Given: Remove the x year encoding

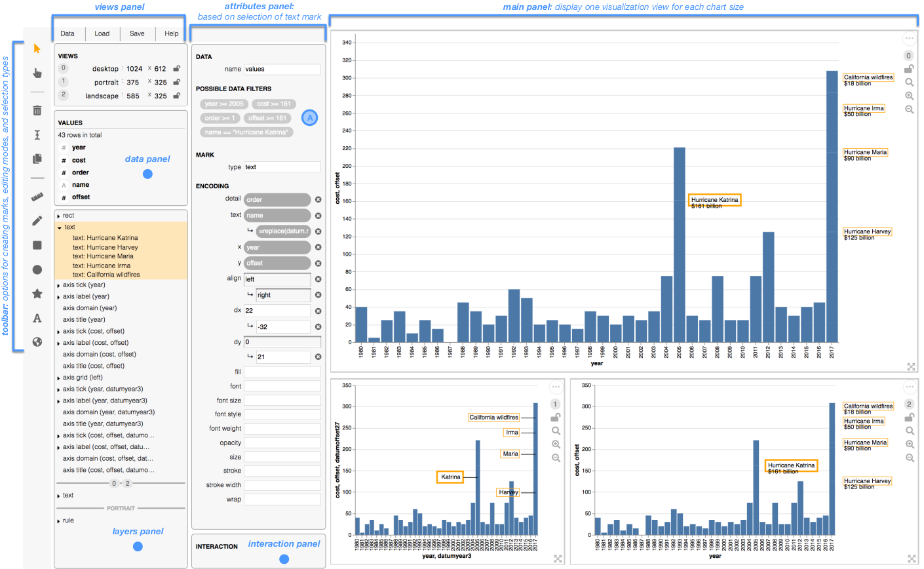Looking at the screenshot, I should click(x=318, y=247).
